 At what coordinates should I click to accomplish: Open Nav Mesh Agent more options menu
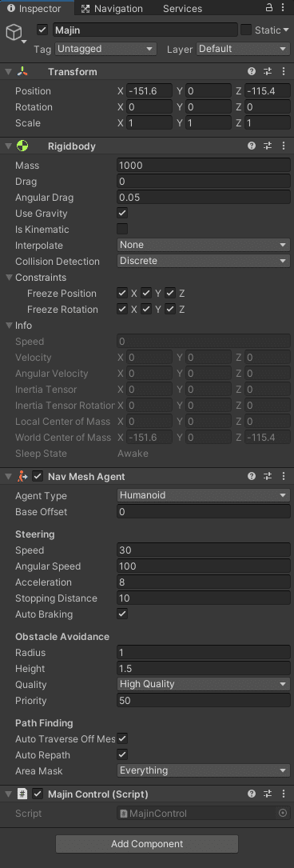click(x=284, y=475)
